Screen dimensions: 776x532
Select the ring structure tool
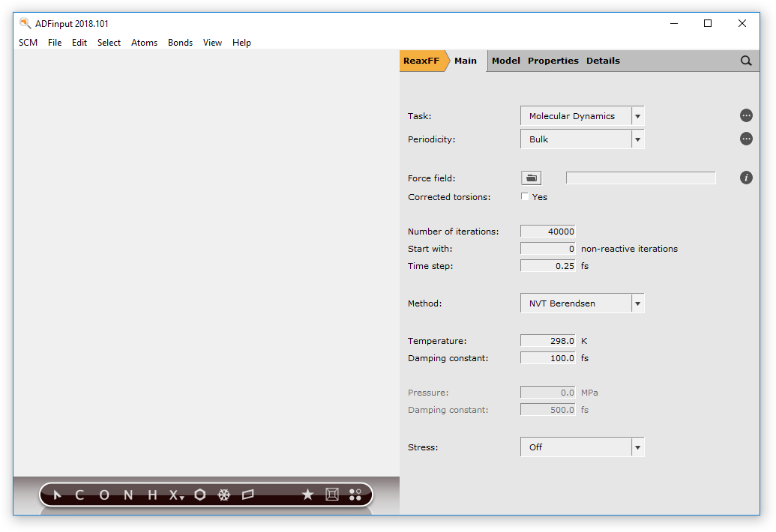[x=200, y=495]
